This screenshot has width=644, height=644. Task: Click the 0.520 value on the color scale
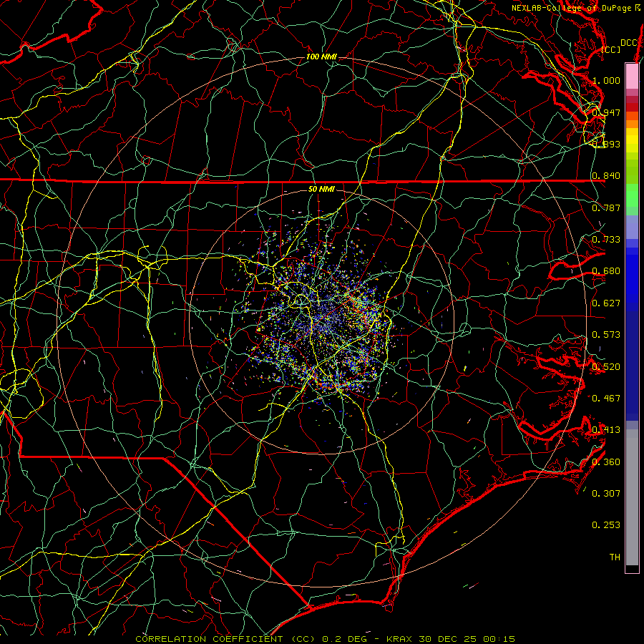pyautogui.click(x=606, y=366)
